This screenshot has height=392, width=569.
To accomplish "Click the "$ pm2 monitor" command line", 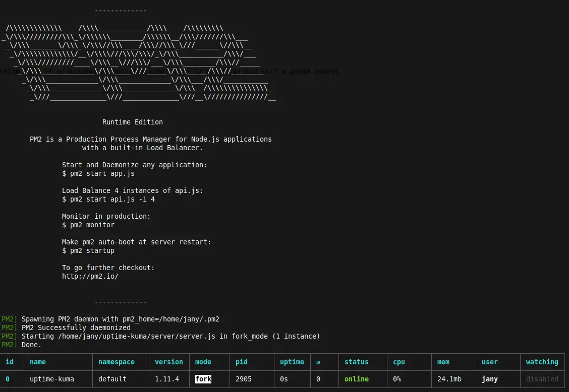I will (88, 225).
